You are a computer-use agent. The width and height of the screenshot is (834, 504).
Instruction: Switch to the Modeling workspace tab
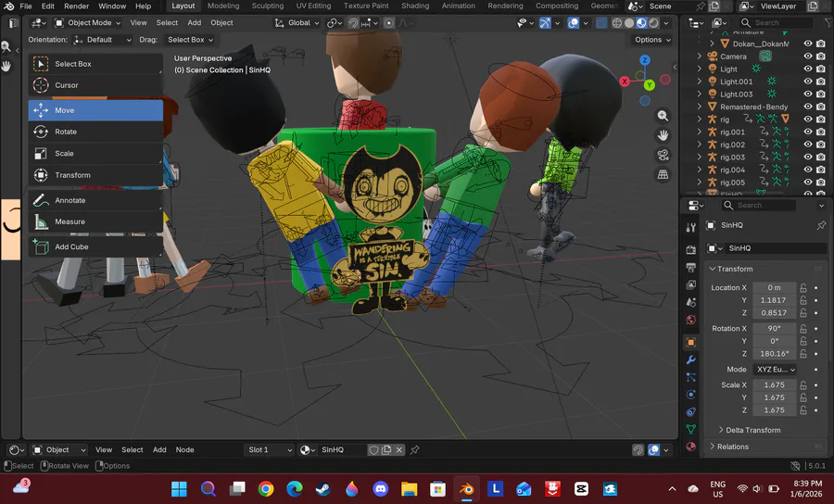223,6
